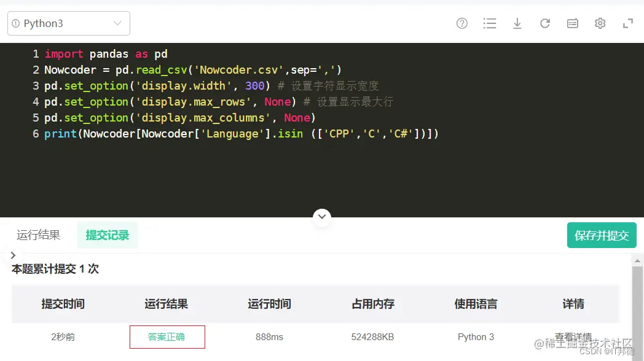
Task: Open the keyboard shortcuts panel icon
Action: (x=573, y=23)
